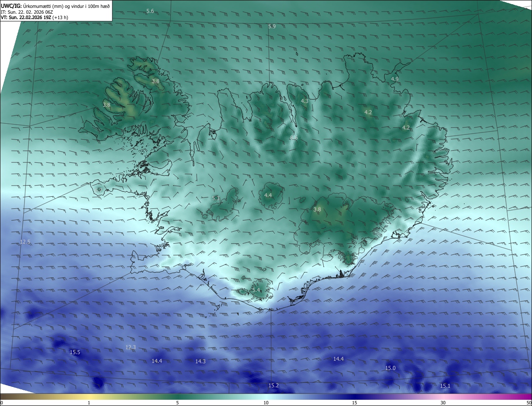532x406 pixels.
Task: Click the map value label 12.5
Action: (25, 242)
